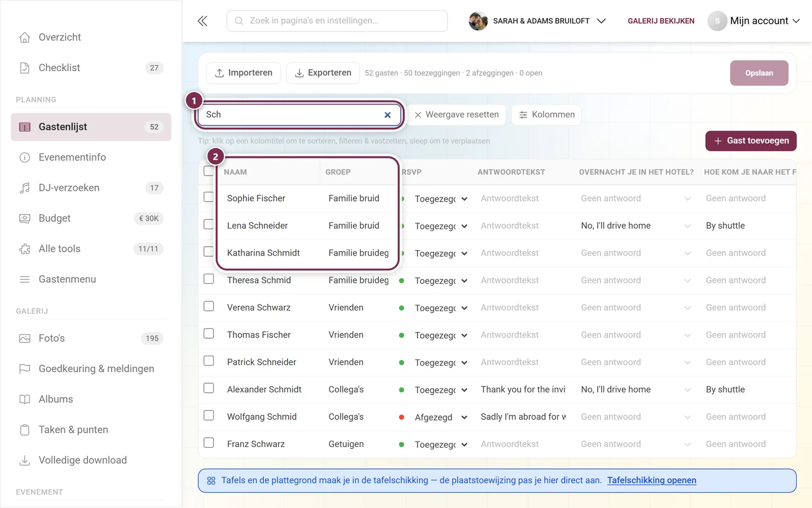This screenshot has height=508, width=812.
Task: Go to Evenementinfo in the sidebar
Action: point(91,157)
